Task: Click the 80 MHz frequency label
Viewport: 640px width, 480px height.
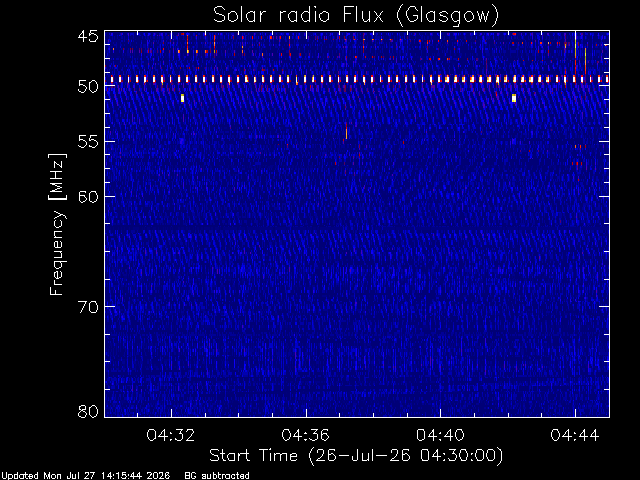Action: coord(88,411)
